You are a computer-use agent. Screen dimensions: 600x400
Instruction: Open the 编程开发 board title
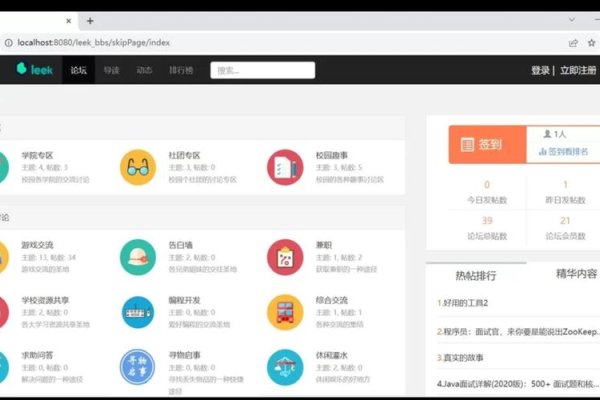(184, 300)
